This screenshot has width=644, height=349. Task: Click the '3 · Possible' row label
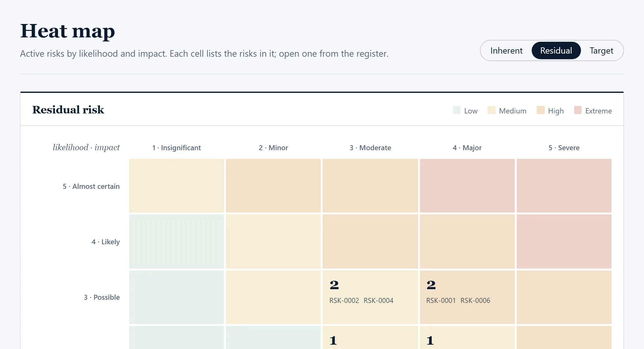[x=102, y=297]
